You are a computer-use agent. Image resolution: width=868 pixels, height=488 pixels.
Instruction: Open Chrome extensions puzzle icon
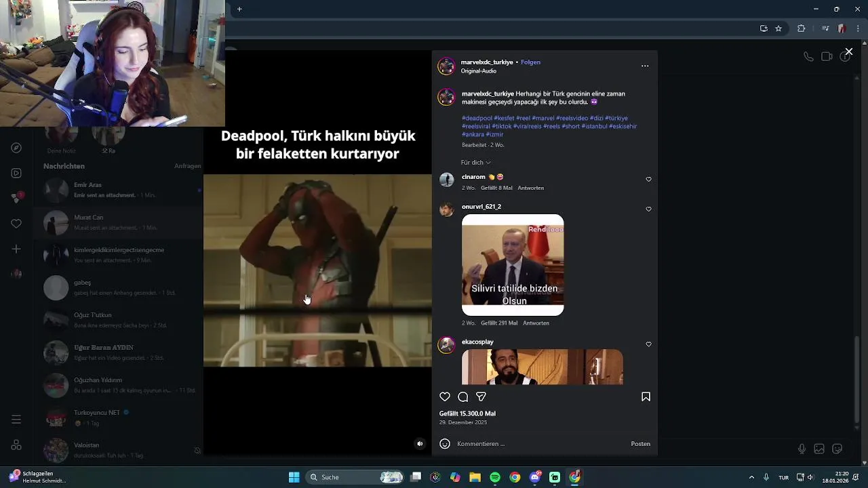pos(802,28)
